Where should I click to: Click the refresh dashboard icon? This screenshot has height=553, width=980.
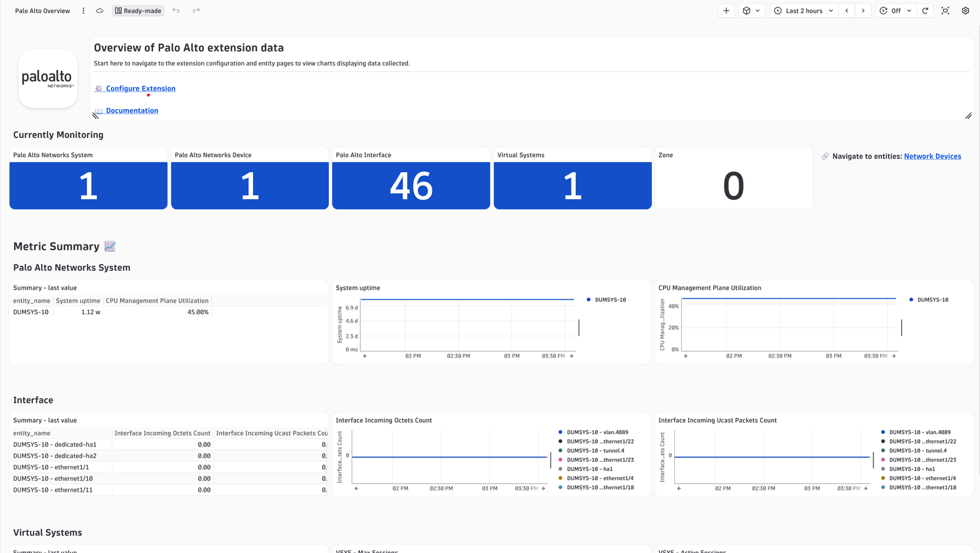[925, 10]
